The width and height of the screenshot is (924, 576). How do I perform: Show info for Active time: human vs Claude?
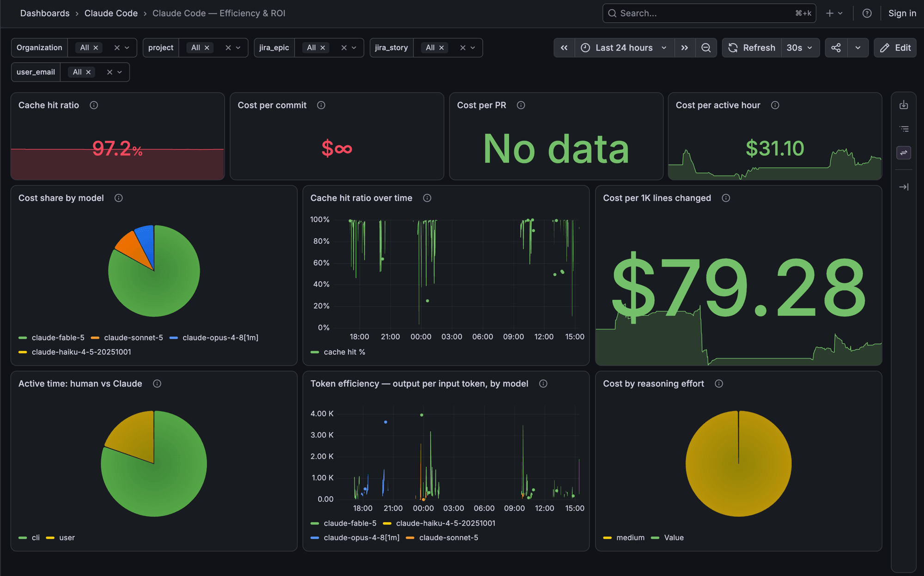(157, 384)
